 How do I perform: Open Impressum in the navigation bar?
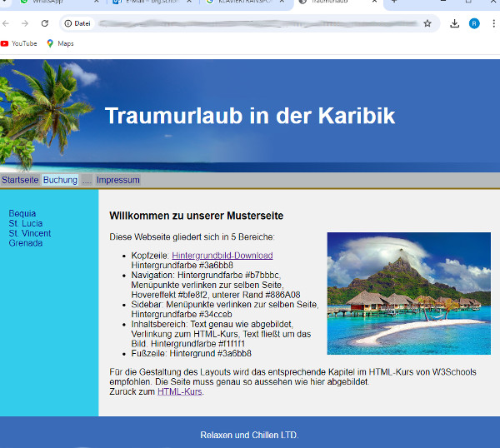click(118, 180)
